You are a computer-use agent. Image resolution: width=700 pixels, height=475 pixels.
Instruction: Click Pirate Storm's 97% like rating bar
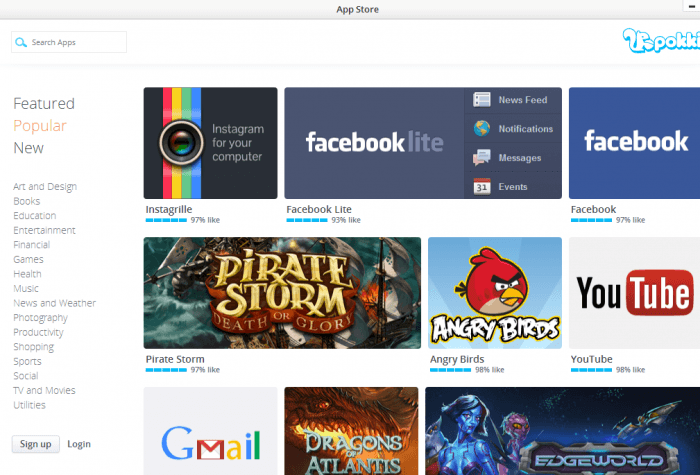pos(166,370)
